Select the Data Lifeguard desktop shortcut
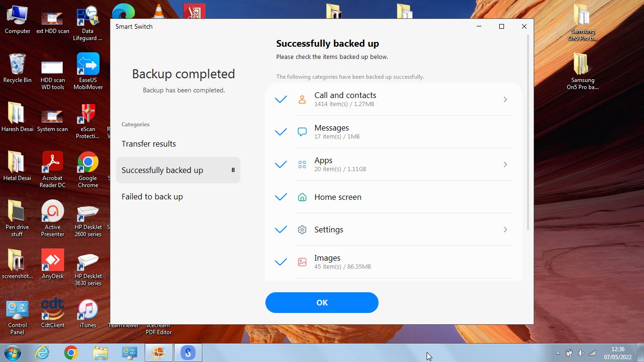 tap(88, 24)
